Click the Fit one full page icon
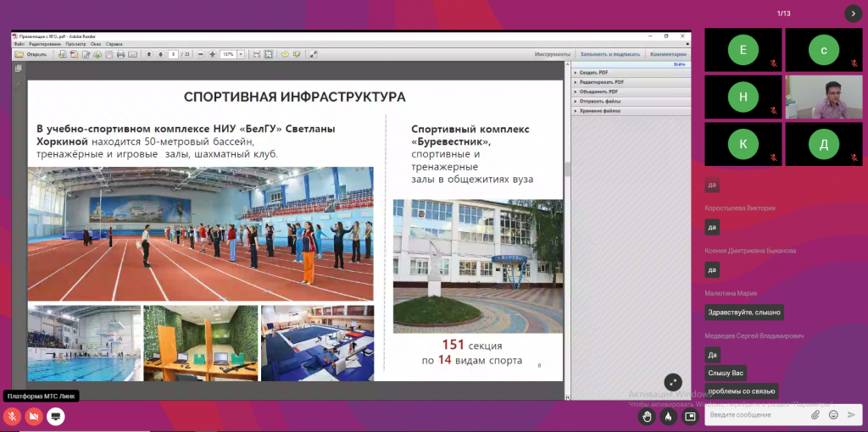 (269, 54)
